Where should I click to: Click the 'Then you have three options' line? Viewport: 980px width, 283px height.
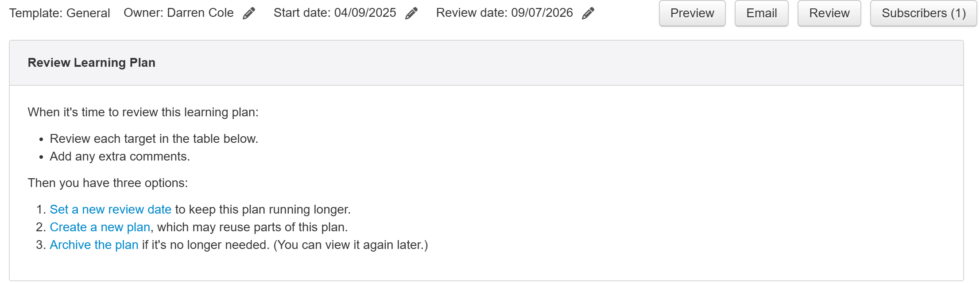coord(108,183)
